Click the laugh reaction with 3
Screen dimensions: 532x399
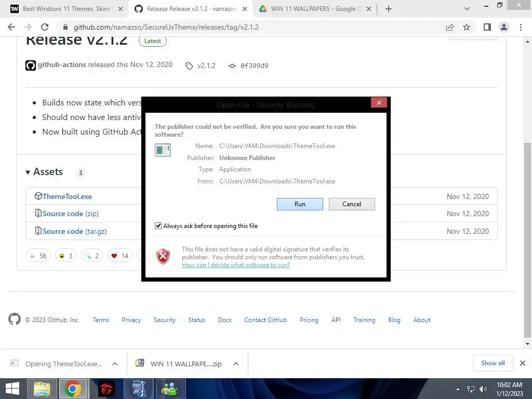click(x=66, y=256)
